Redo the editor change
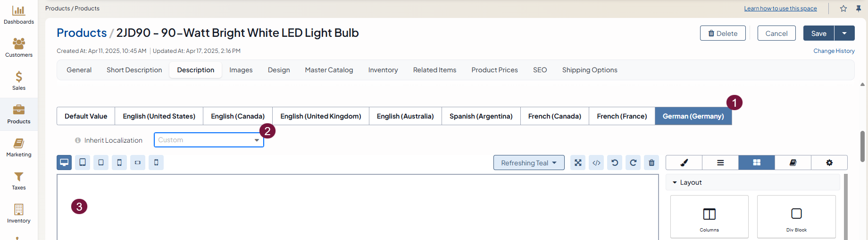The image size is (868, 240). click(x=633, y=163)
